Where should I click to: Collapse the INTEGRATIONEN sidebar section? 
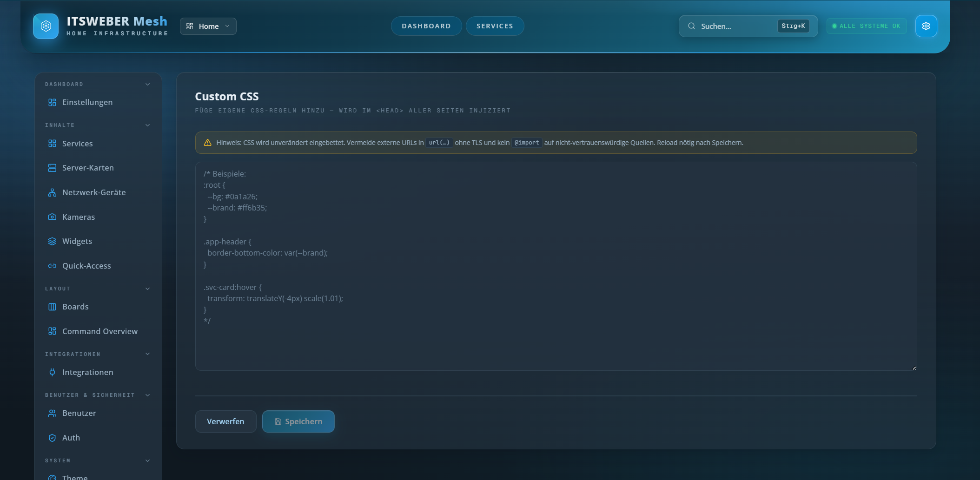(x=148, y=354)
